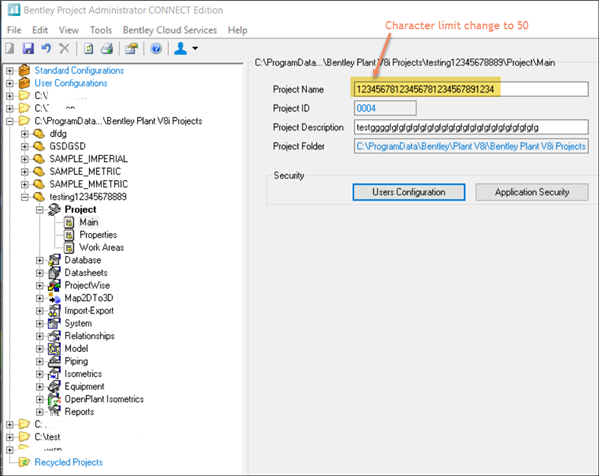Click the Equipment node icon
Image resolution: width=599 pixels, height=476 pixels.
pos(54,386)
